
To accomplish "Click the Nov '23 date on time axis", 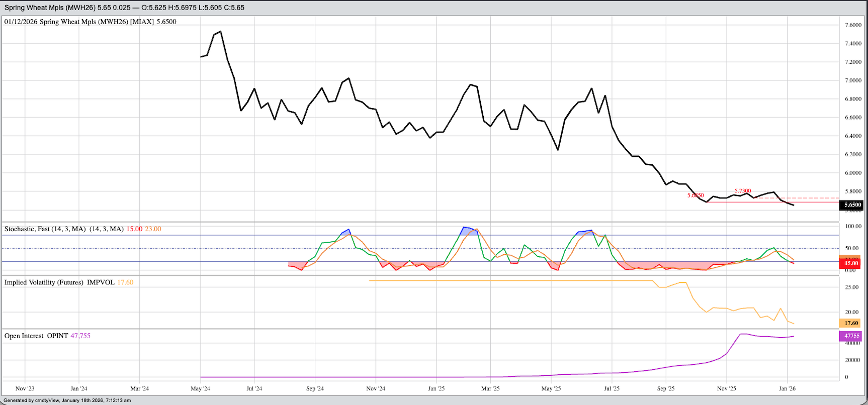I will (x=25, y=388).
